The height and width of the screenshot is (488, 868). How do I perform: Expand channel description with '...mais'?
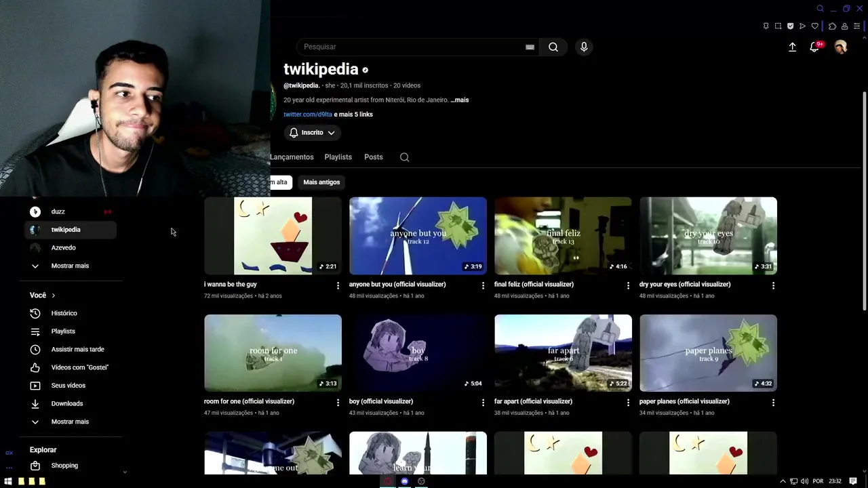pos(460,100)
